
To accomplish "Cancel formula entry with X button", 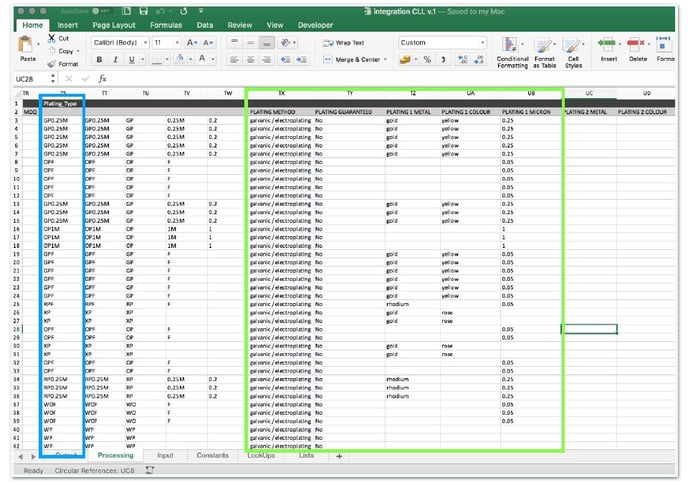I will tap(69, 79).
